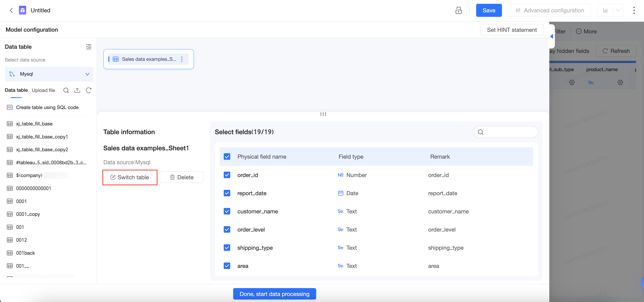Click the refresh icon in data table tabs
The height and width of the screenshot is (302, 644).
88,90
